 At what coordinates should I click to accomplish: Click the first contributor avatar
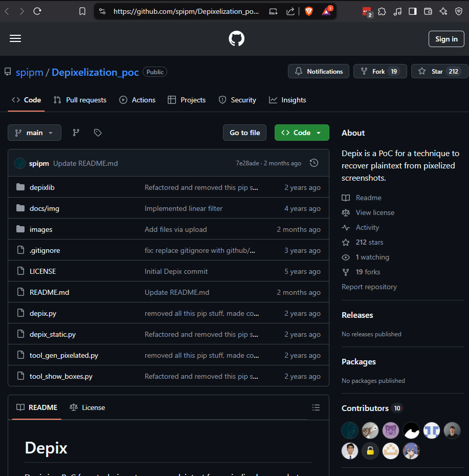[350, 430]
